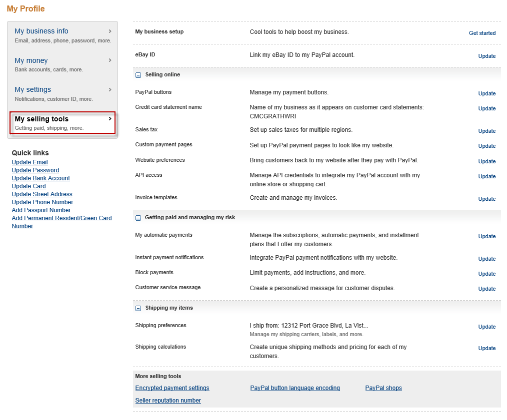Image resolution: width=507 pixels, height=420 pixels.
Task: Update the eBay ID link
Action: click(486, 56)
